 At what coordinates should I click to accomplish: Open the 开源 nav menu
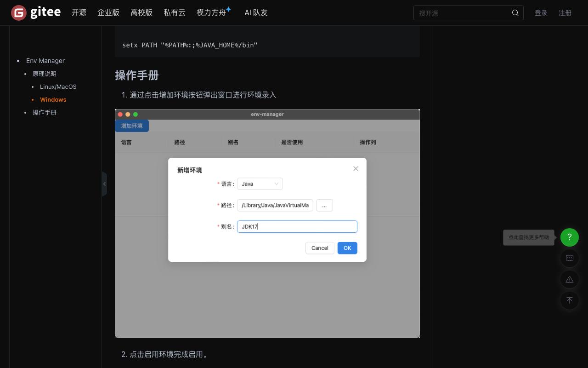click(x=79, y=13)
